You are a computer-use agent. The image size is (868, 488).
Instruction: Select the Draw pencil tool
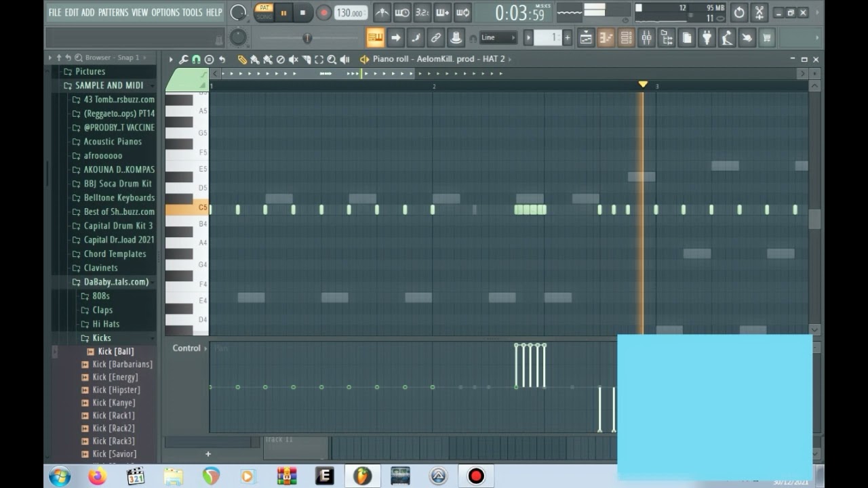pos(241,60)
